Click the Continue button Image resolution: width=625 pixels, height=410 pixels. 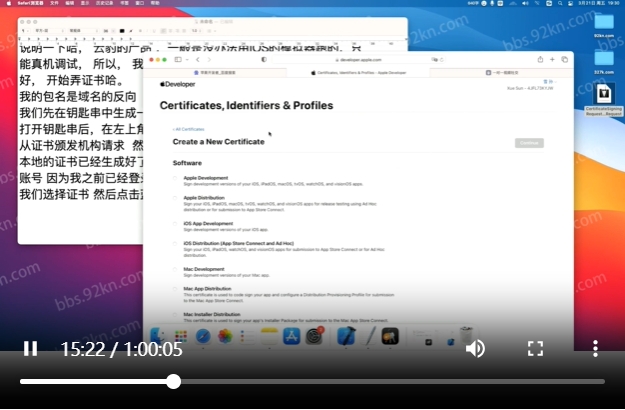point(529,143)
